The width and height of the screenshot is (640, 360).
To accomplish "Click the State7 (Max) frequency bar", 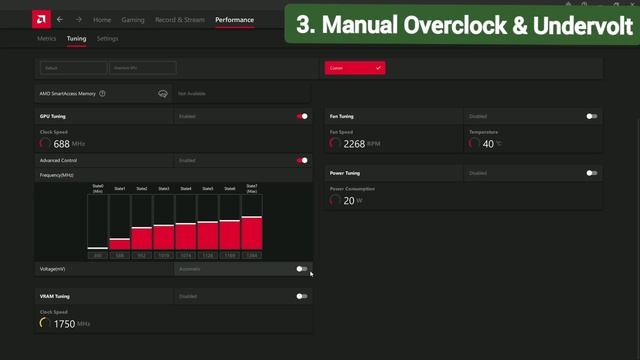I will tap(252, 222).
